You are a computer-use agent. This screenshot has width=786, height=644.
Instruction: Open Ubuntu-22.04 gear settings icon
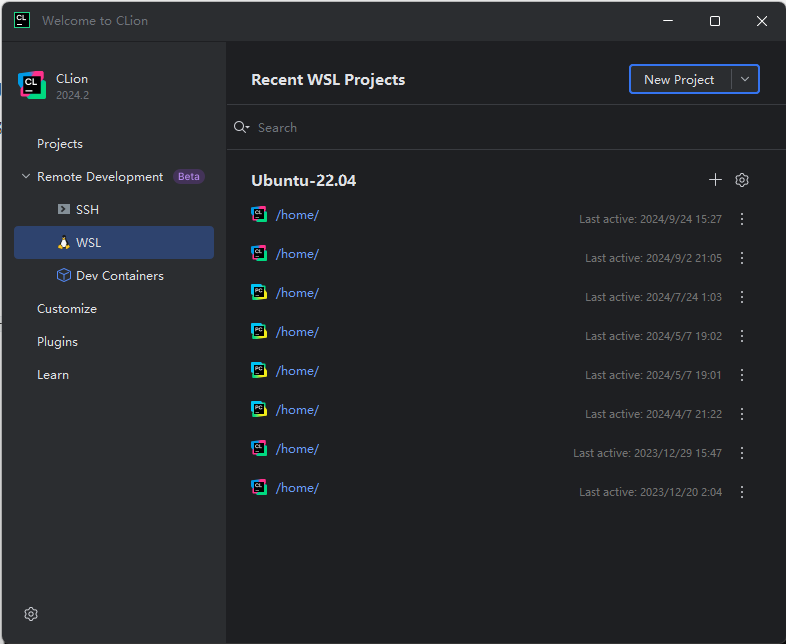pyautogui.click(x=742, y=180)
